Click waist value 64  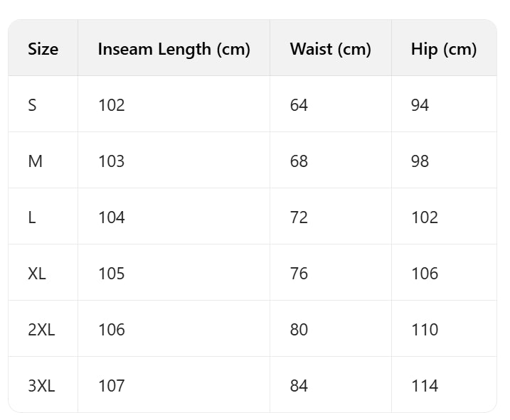[x=299, y=105]
